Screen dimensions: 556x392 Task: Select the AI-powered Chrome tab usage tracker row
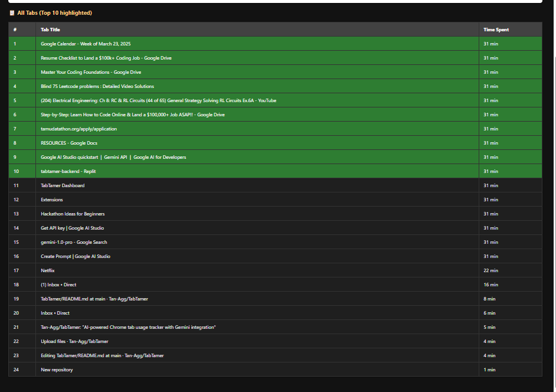click(x=275, y=328)
